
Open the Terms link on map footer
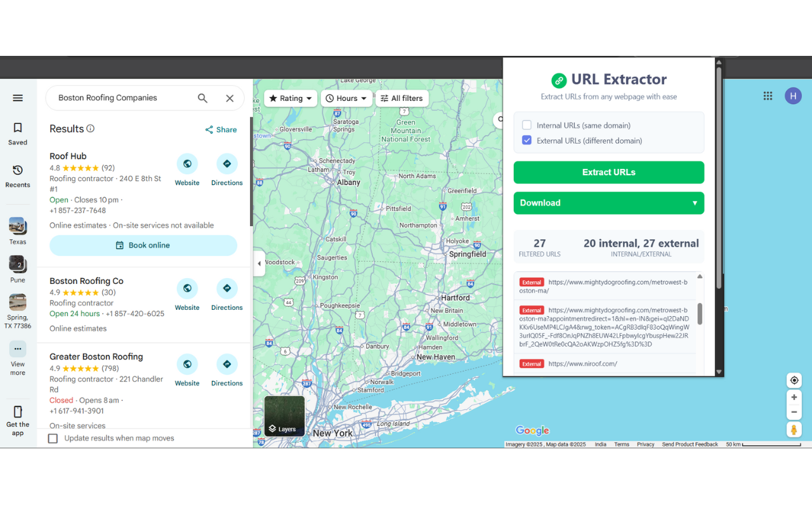tap(622, 444)
